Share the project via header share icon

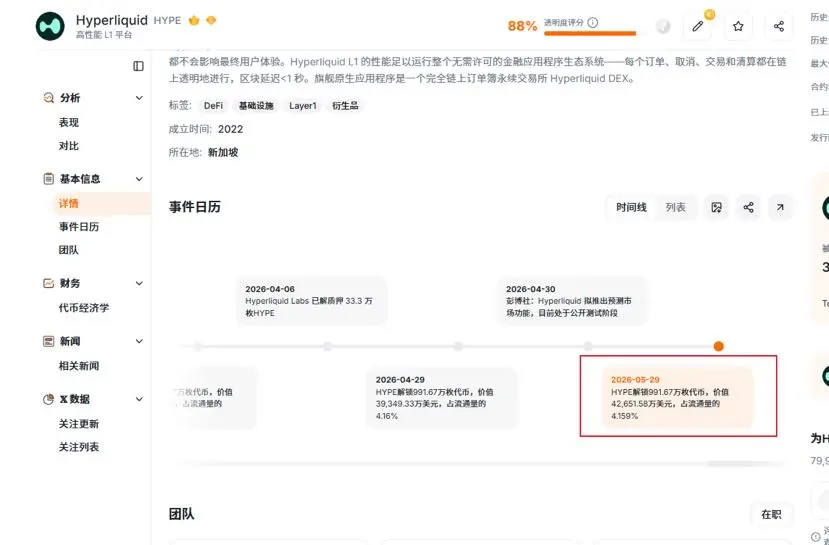click(x=779, y=26)
